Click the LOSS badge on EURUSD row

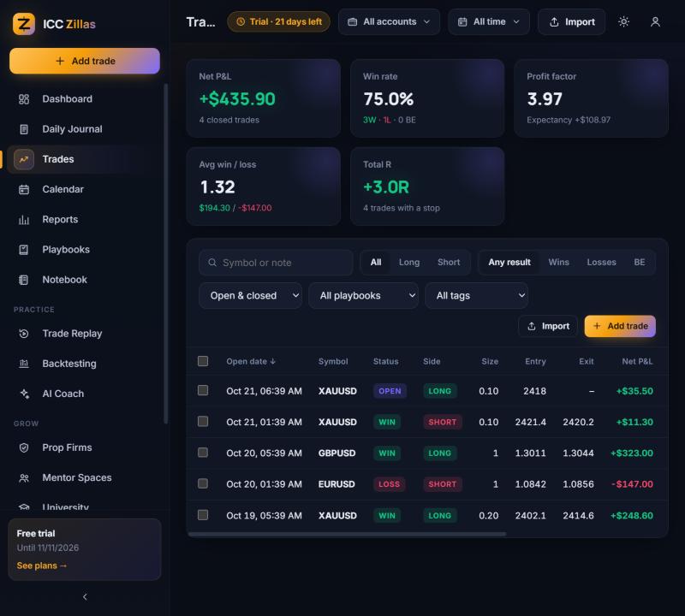pyautogui.click(x=389, y=484)
